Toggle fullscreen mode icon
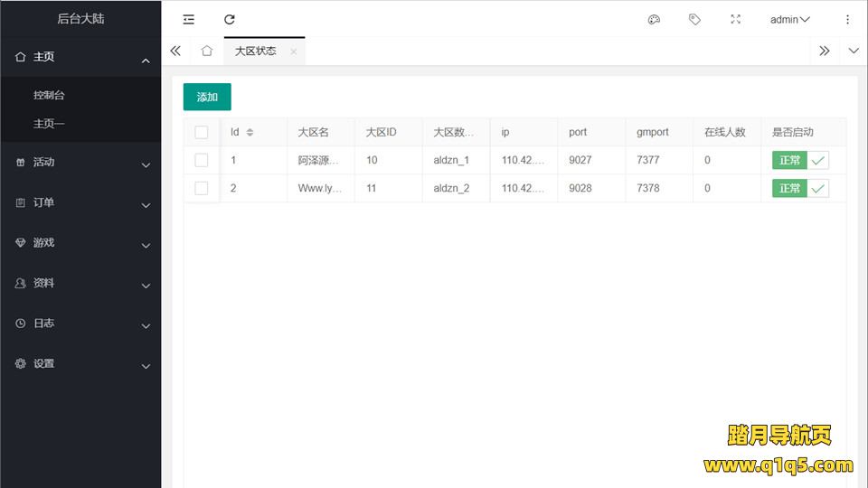The image size is (868, 488). click(735, 19)
